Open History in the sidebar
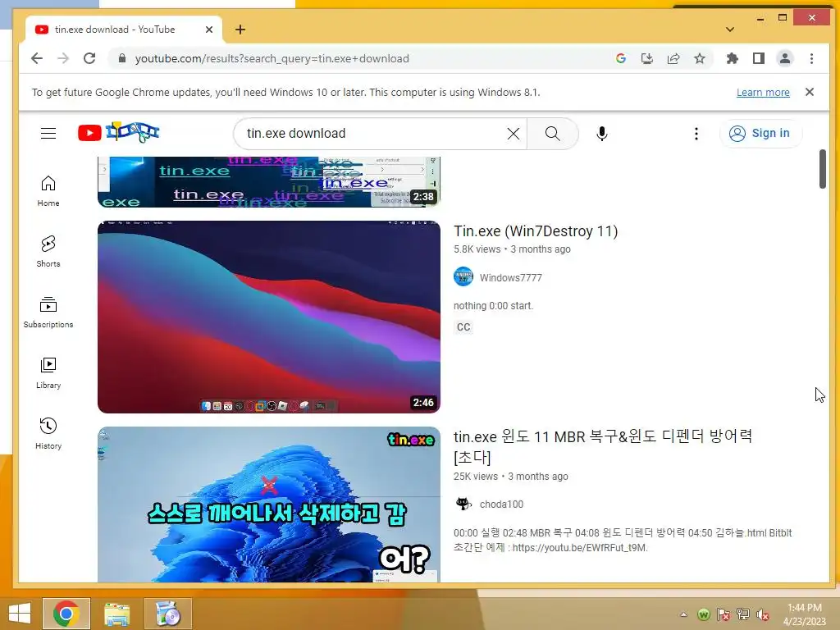Viewport: 840px width, 630px height. point(48,433)
